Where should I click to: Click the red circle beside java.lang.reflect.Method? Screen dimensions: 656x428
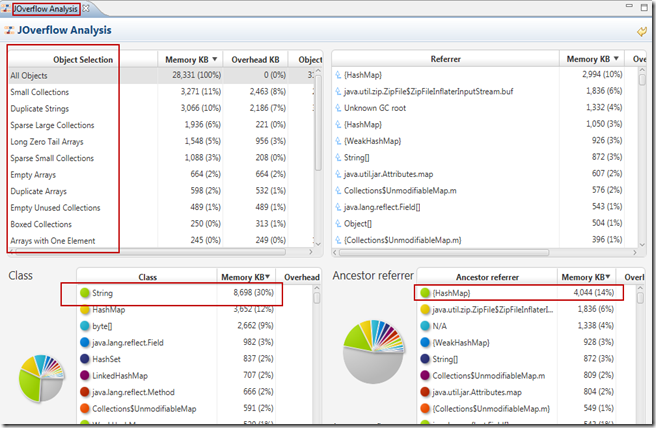click(x=85, y=392)
